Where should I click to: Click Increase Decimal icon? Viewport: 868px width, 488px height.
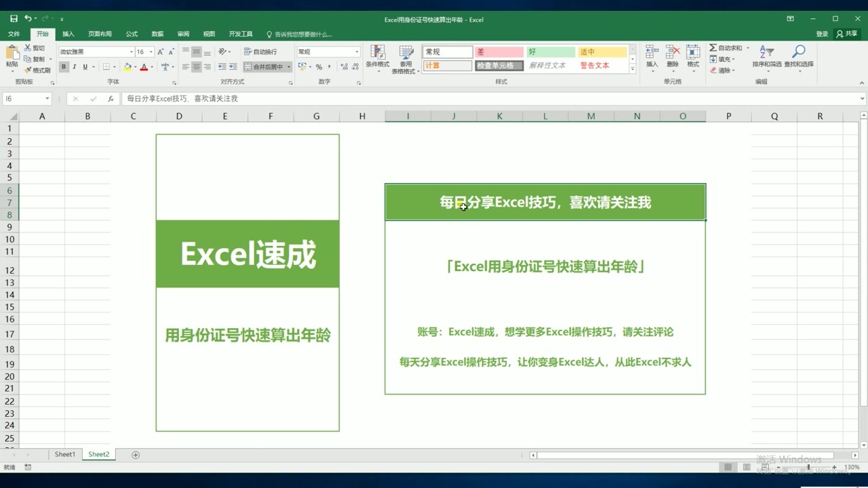tap(344, 66)
